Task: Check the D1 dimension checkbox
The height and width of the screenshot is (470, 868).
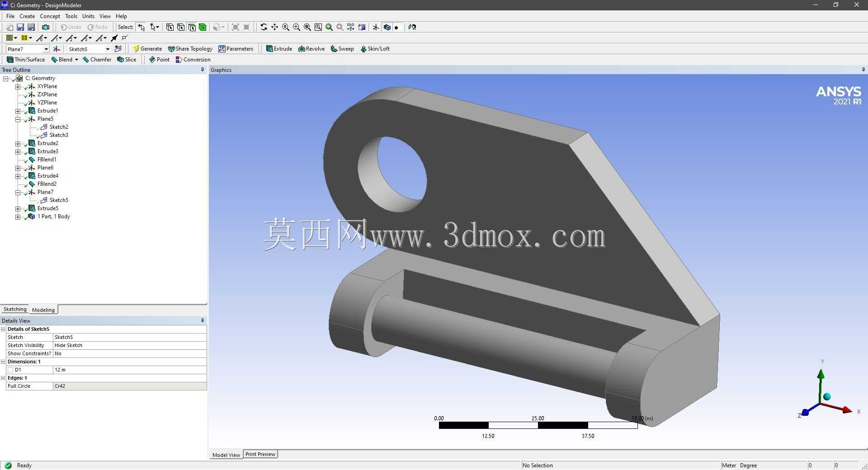Action: 10,370
